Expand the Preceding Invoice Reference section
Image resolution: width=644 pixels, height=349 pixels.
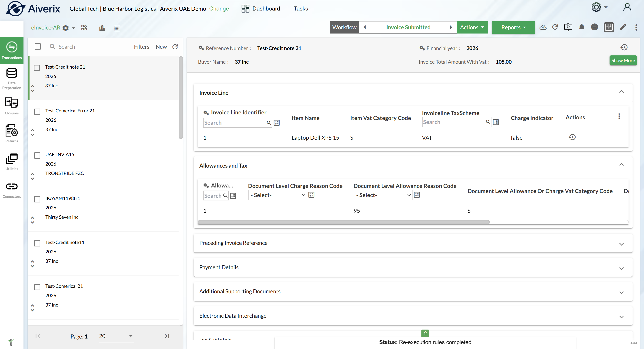pos(621,244)
